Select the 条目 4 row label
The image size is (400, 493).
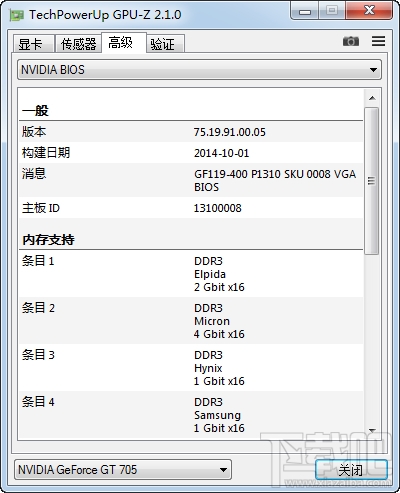(x=38, y=402)
